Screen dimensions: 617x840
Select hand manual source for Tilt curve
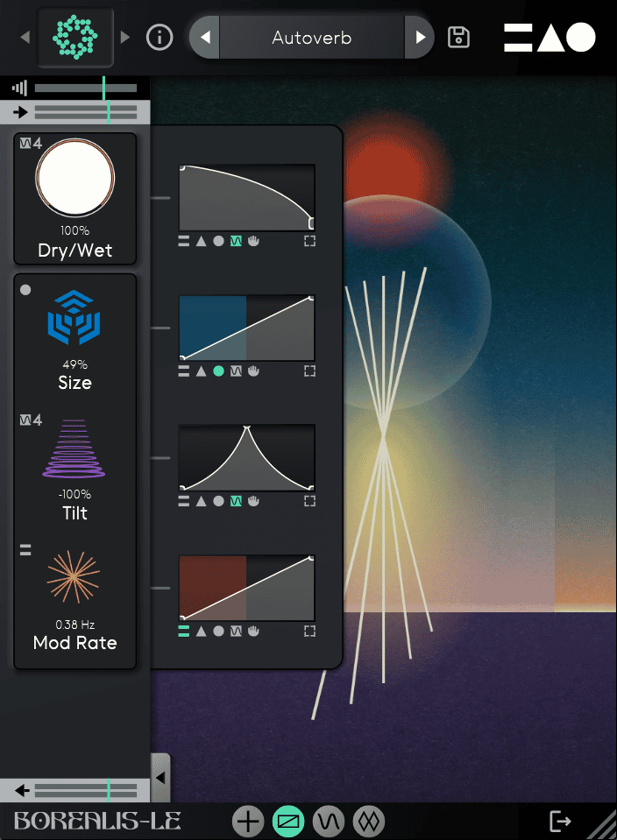click(x=253, y=501)
